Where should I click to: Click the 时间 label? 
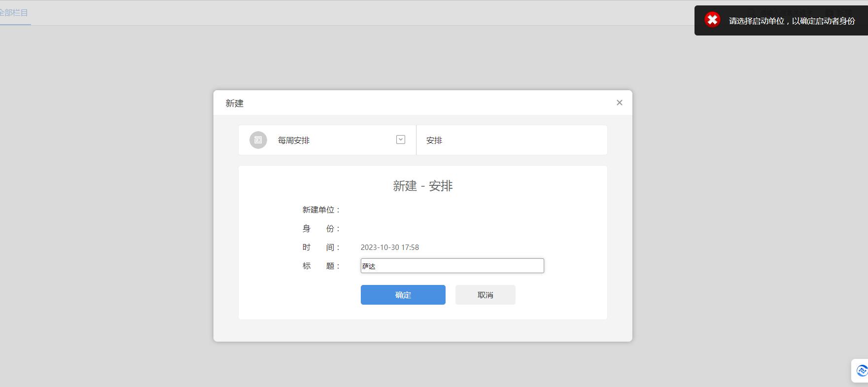coord(321,247)
